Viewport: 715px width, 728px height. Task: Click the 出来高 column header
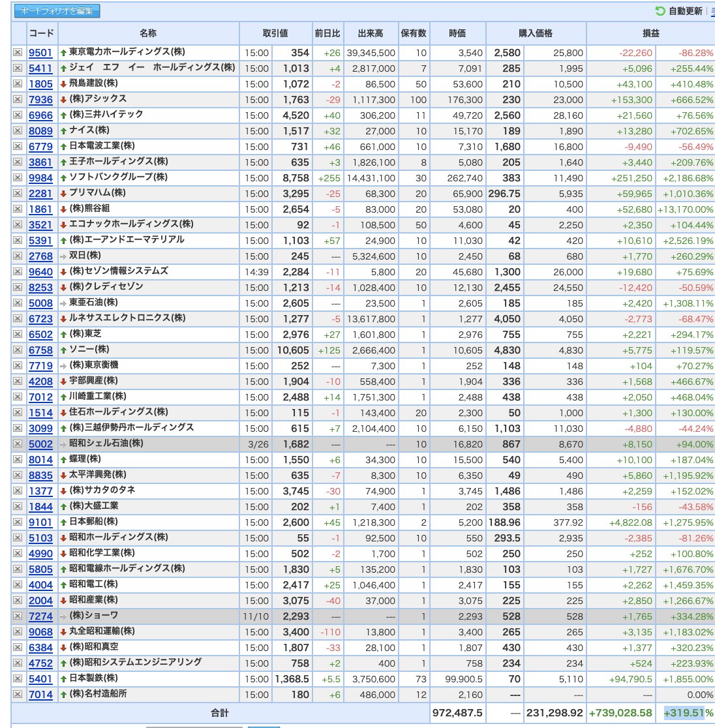[371, 33]
